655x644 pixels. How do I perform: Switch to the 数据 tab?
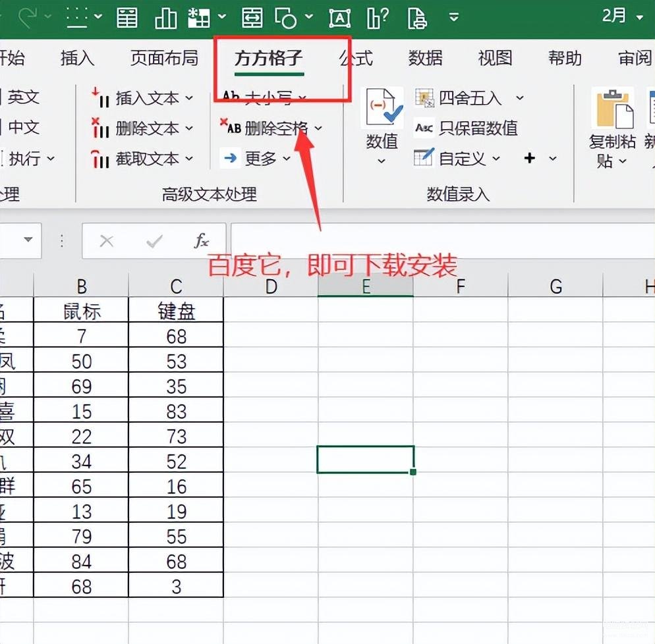425,58
